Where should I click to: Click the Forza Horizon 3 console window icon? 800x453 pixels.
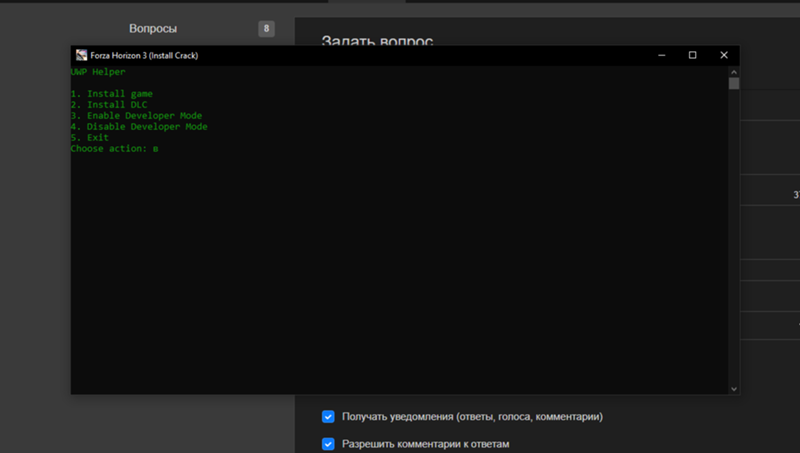point(81,55)
